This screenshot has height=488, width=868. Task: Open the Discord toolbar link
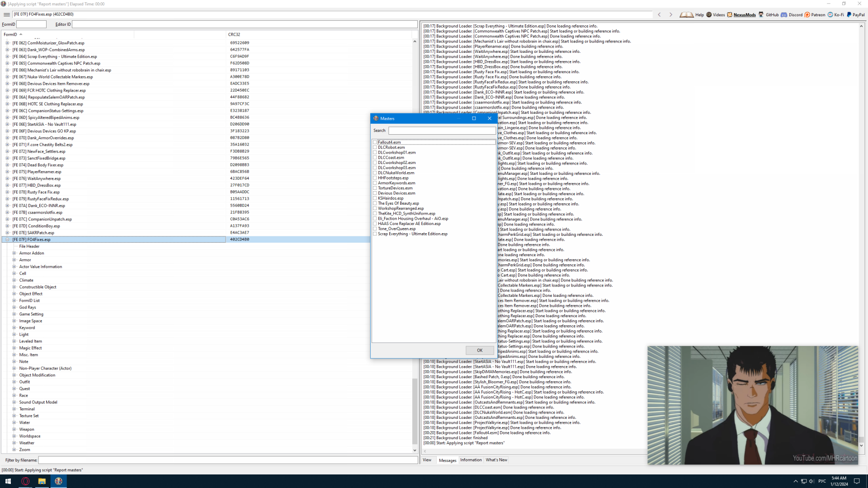[x=784, y=15]
